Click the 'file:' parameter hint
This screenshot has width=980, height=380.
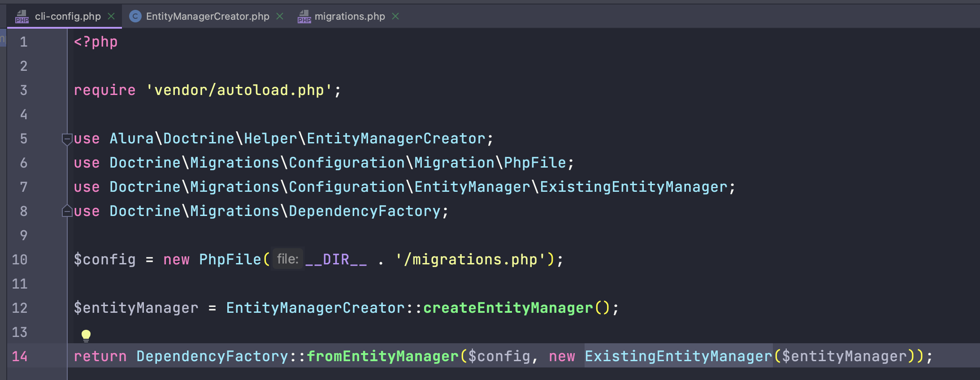[x=288, y=259]
